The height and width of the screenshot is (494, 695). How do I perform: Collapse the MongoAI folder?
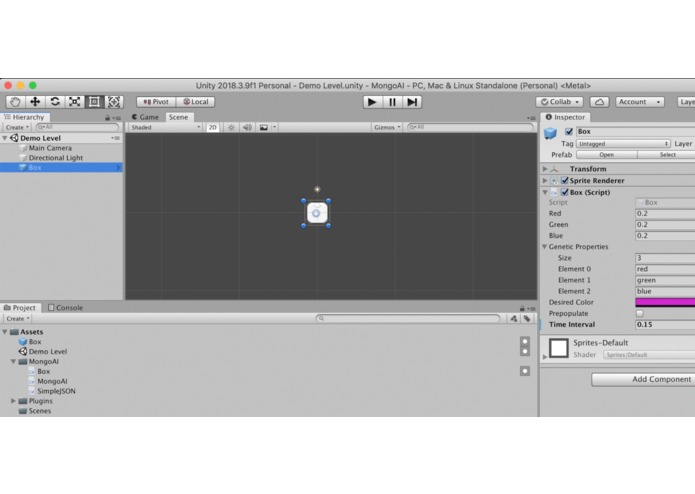(13, 362)
